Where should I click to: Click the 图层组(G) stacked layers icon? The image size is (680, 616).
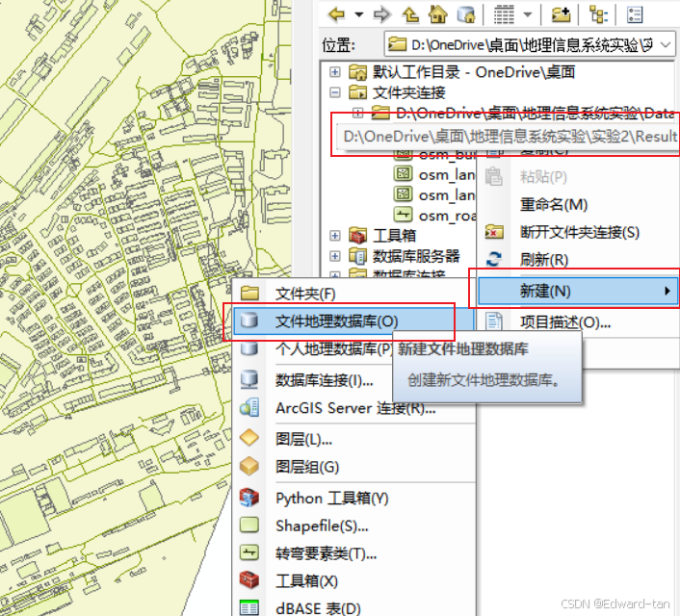[x=249, y=466]
